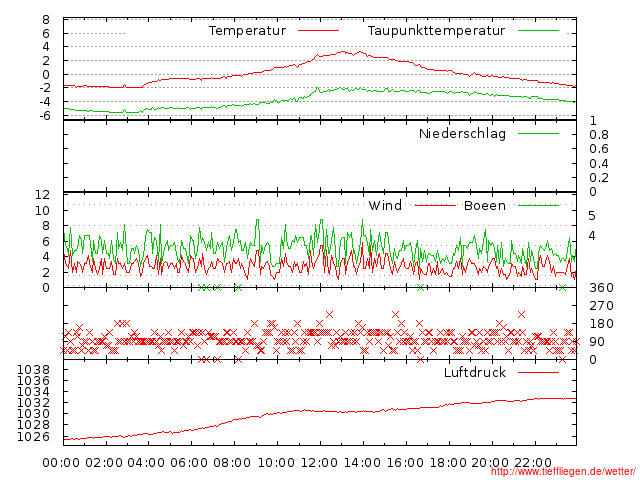This screenshot has height=480, width=640.
Task: Click the Taupunkttemperatur legend label
Action: click(436, 31)
